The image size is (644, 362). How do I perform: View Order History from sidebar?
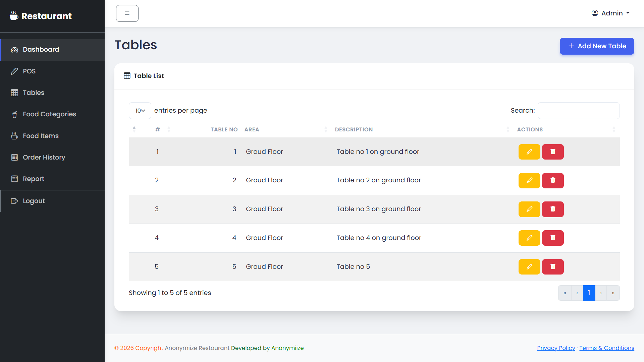[52, 157]
